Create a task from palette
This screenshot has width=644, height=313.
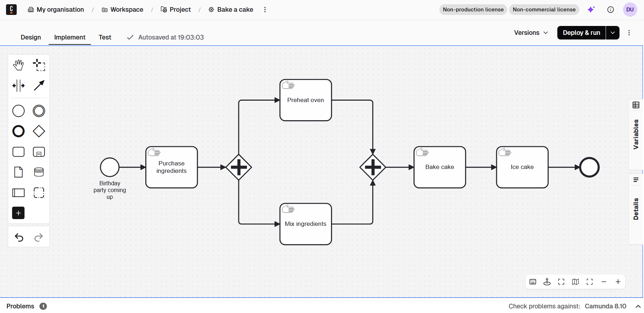[x=18, y=152]
